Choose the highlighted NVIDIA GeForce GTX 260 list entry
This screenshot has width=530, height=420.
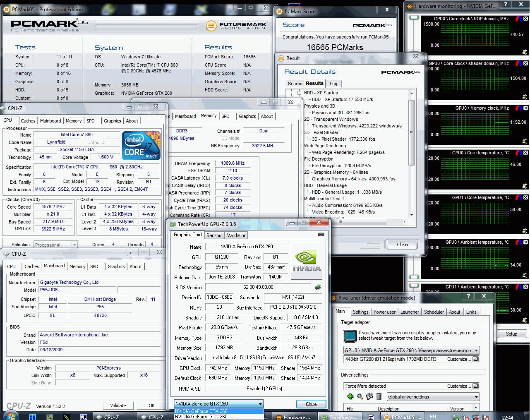coord(219,411)
